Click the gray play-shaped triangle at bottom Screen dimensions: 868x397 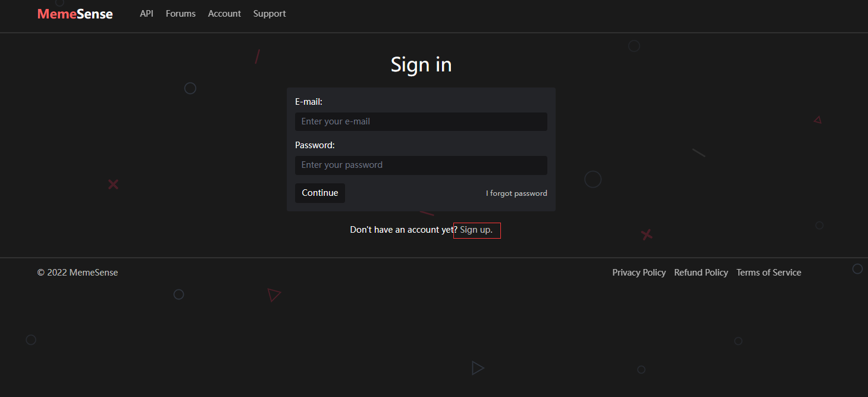[x=477, y=368]
